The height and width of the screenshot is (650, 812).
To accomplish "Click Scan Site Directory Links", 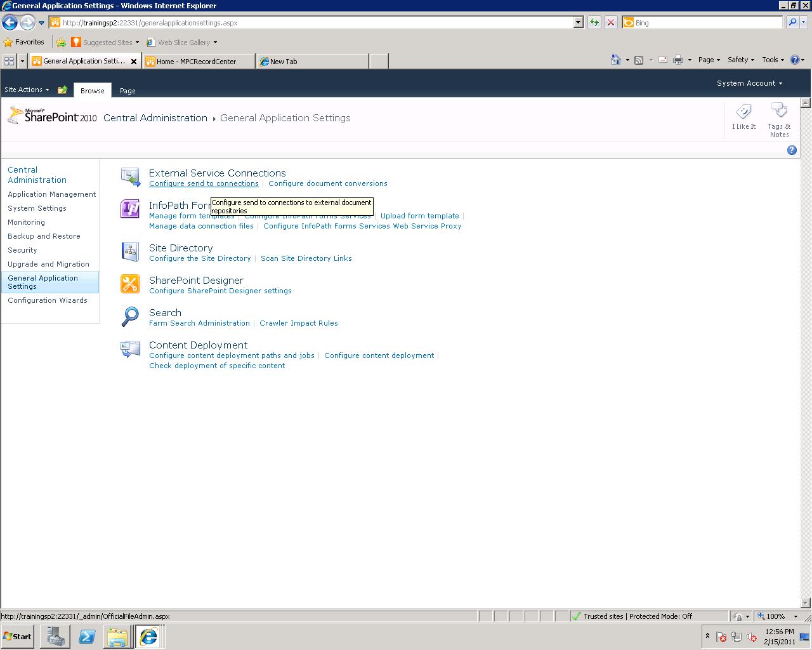I will (306, 258).
